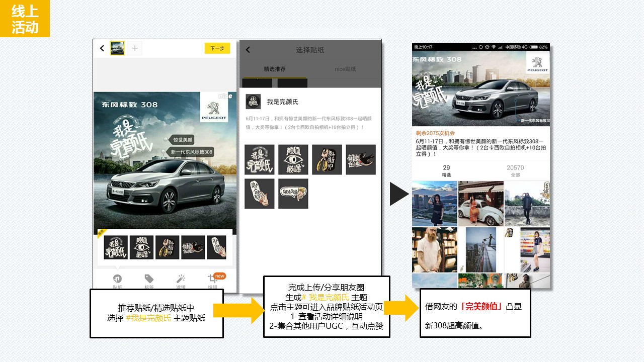
Task: Open the 贴纸 sticker tool
Action: click(117, 282)
